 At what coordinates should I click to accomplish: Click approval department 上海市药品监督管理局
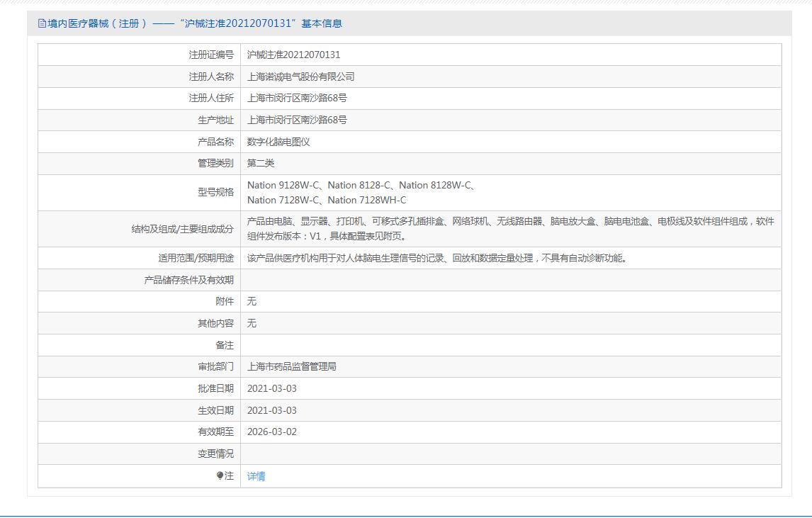[291, 367]
